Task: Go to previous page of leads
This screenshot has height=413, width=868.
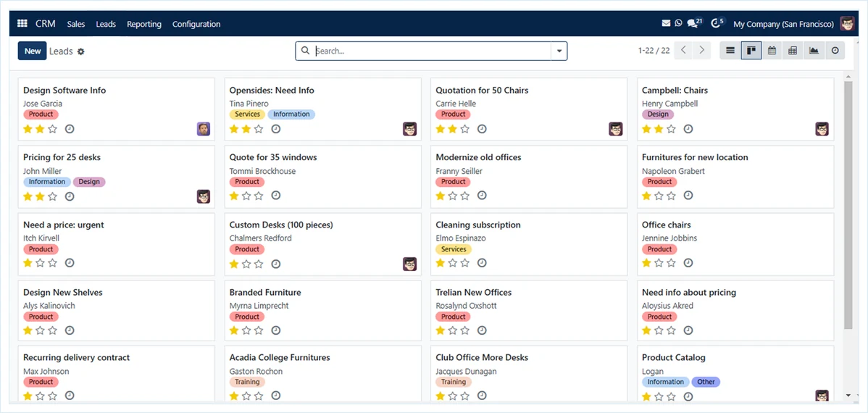Action: pos(684,51)
